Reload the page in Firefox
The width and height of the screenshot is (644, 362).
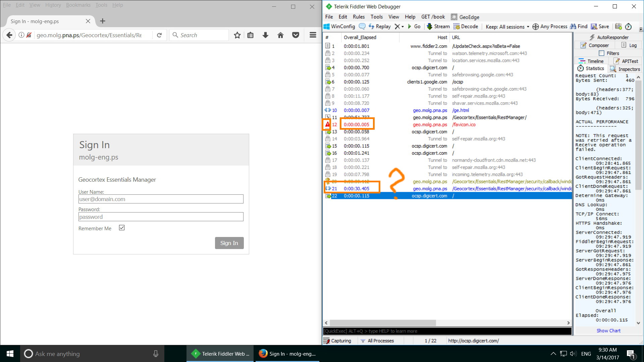click(x=159, y=35)
